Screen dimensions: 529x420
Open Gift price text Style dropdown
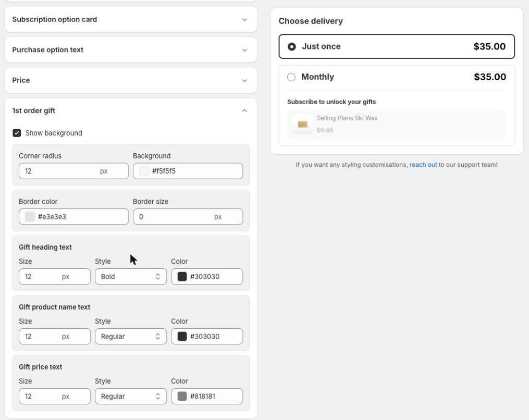point(131,396)
